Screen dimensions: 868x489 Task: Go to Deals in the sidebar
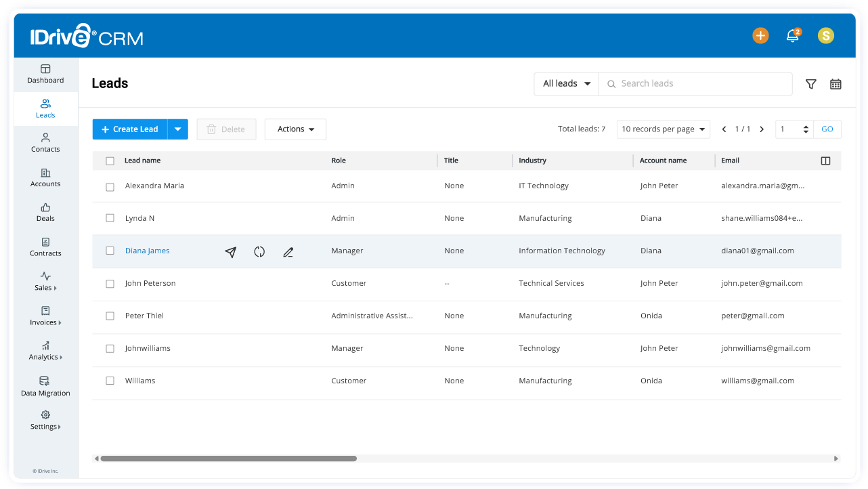(45, 211)
